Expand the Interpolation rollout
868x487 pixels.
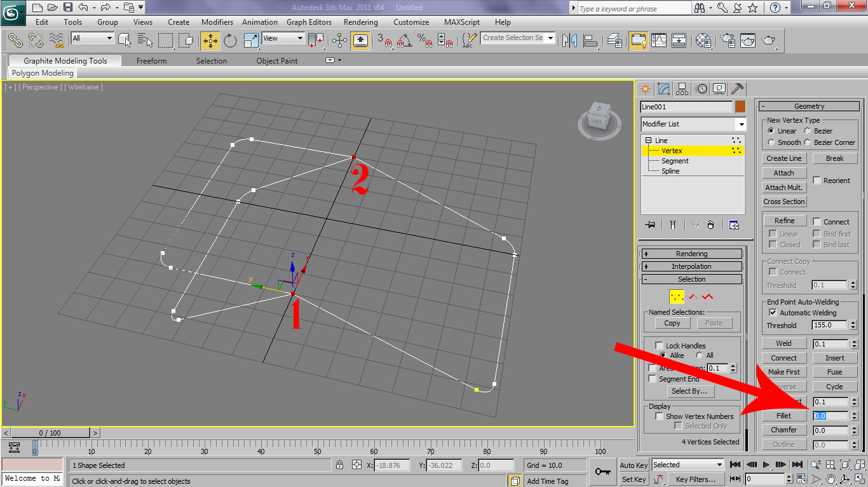[x=691, y=266]
